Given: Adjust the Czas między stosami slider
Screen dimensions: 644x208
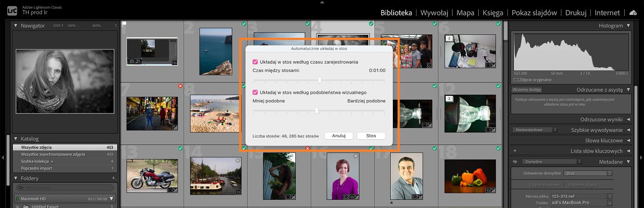Looking at the screenshot, I should coord(319,80).
